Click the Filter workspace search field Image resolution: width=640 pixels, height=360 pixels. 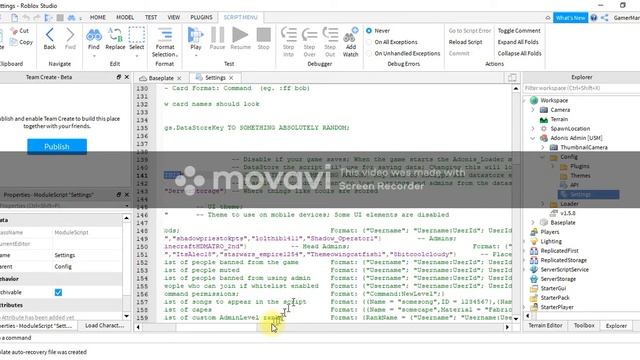point(581,88)
